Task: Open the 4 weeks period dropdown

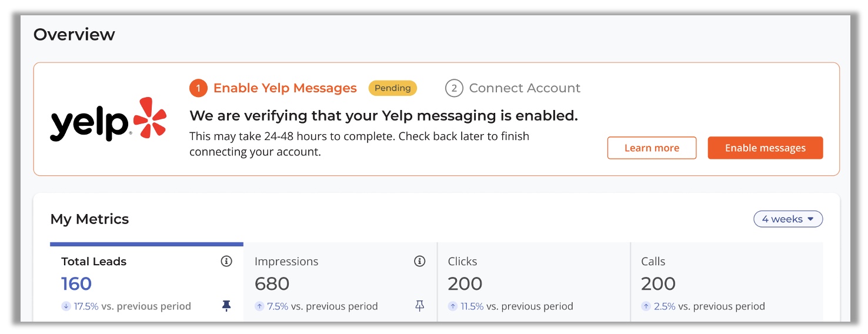Action: click(x=788, y=219)
